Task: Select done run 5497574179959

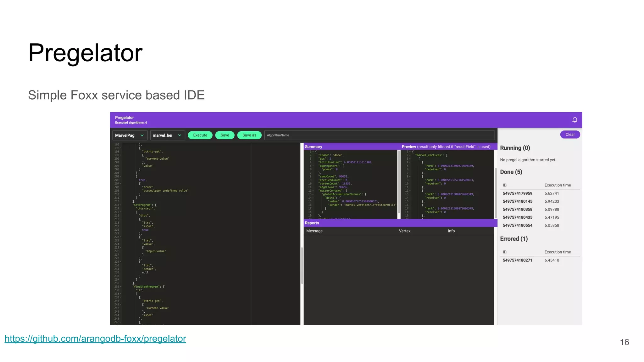Action: click(x=517, y=194)
